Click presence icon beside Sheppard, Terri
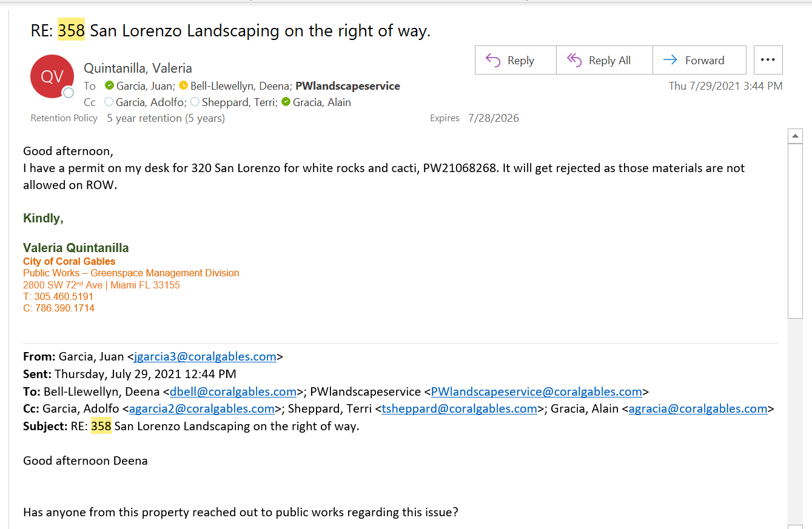The height and width of the screenshot is (529, 812). click(x=195, y=102)
